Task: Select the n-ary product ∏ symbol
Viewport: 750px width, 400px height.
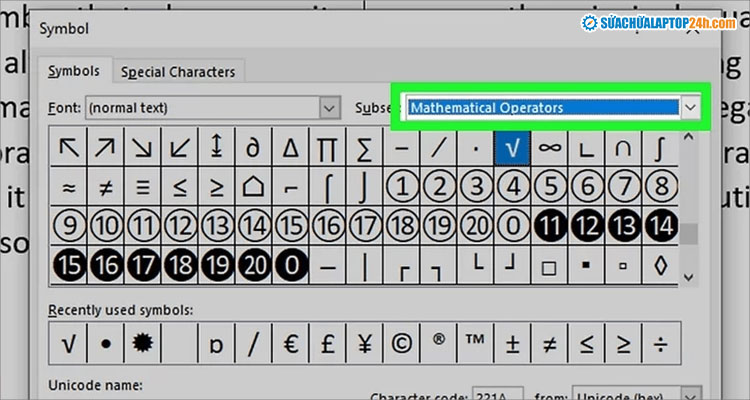Action: click(328, 148)
